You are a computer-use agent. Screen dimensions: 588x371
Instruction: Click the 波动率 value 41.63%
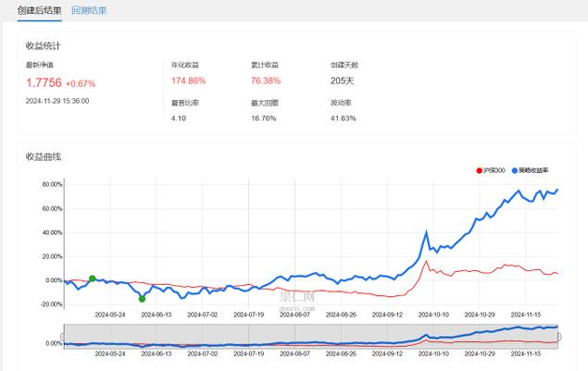pos(344,118)
